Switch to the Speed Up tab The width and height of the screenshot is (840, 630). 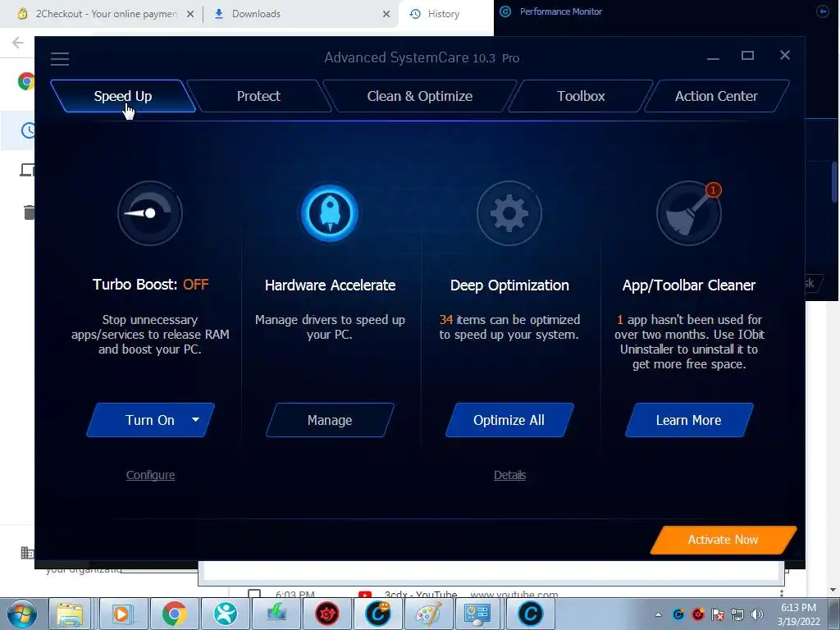(x=123, y=96)
